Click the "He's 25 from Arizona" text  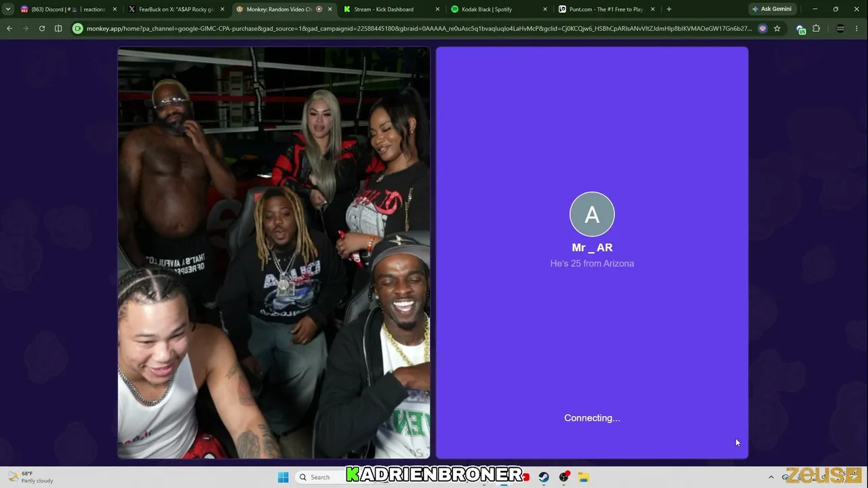[x=592, y=264]
